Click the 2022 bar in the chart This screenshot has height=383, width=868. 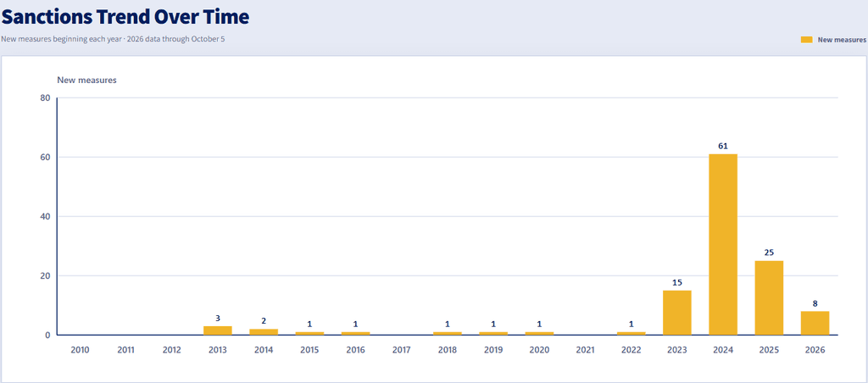pos(631,333)
